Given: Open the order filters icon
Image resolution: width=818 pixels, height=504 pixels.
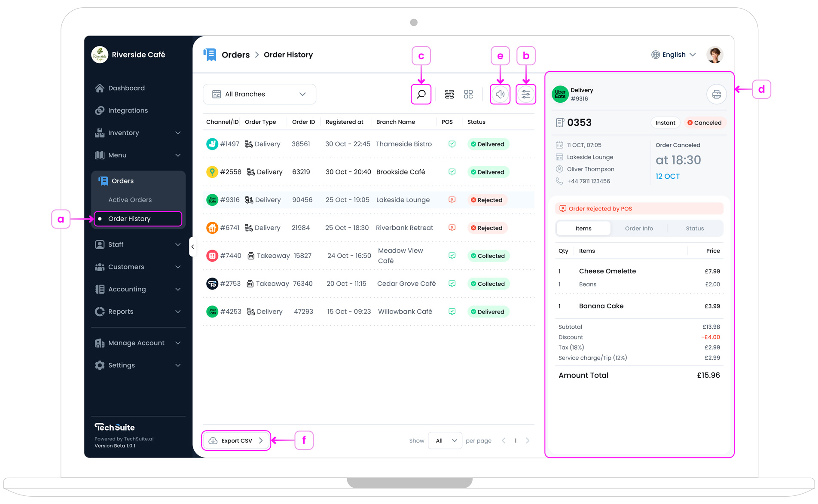Looking at the screenshot, I should click(x=525, y=94).
